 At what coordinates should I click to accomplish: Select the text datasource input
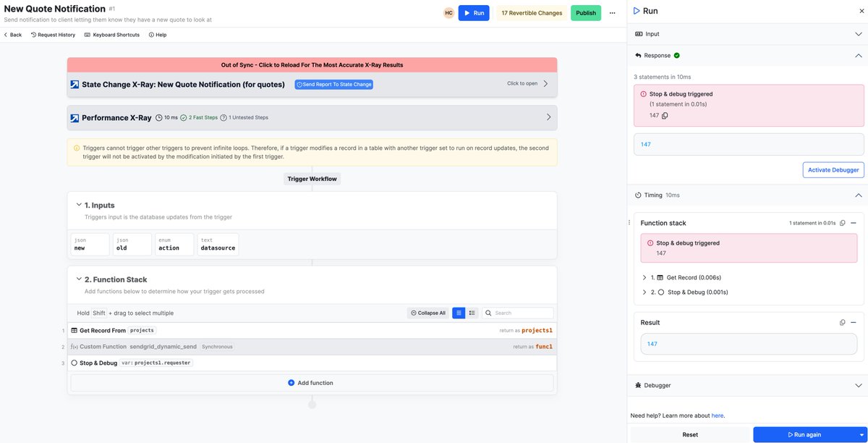click(x=218, y=244)
